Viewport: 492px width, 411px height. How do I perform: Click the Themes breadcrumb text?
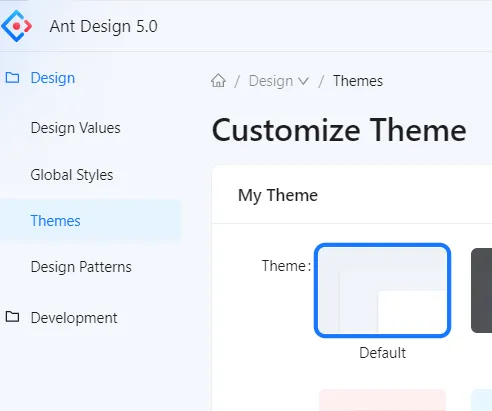tap(358, 81)
